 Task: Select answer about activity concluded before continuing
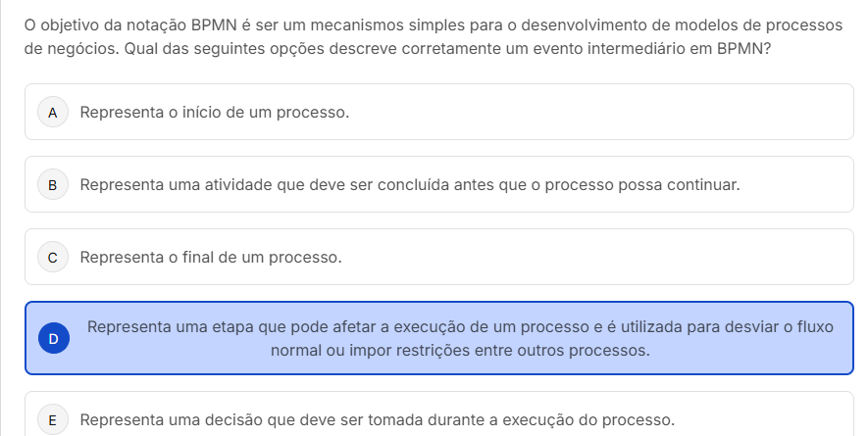tap(409, 184)
